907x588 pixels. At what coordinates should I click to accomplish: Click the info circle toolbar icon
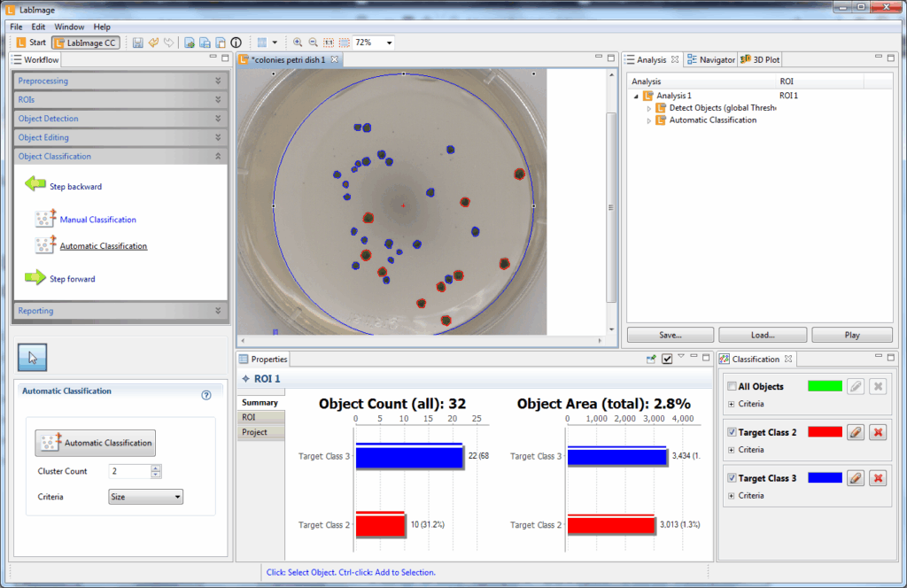click(x=236, y=43)
